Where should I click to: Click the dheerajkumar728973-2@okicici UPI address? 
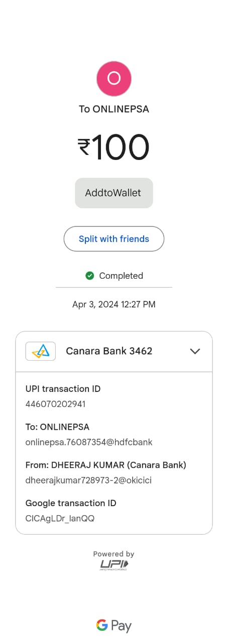(x=88, y=480)
